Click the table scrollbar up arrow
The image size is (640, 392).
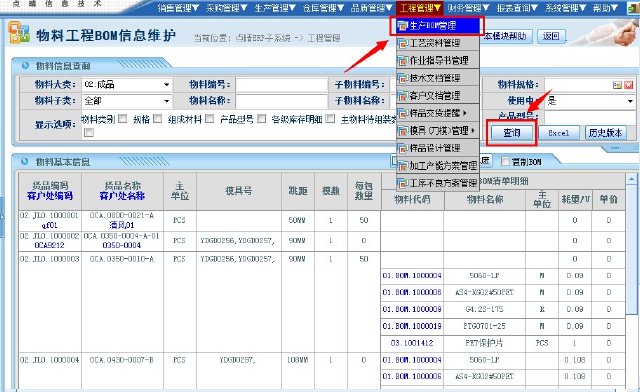pos(631,179)
